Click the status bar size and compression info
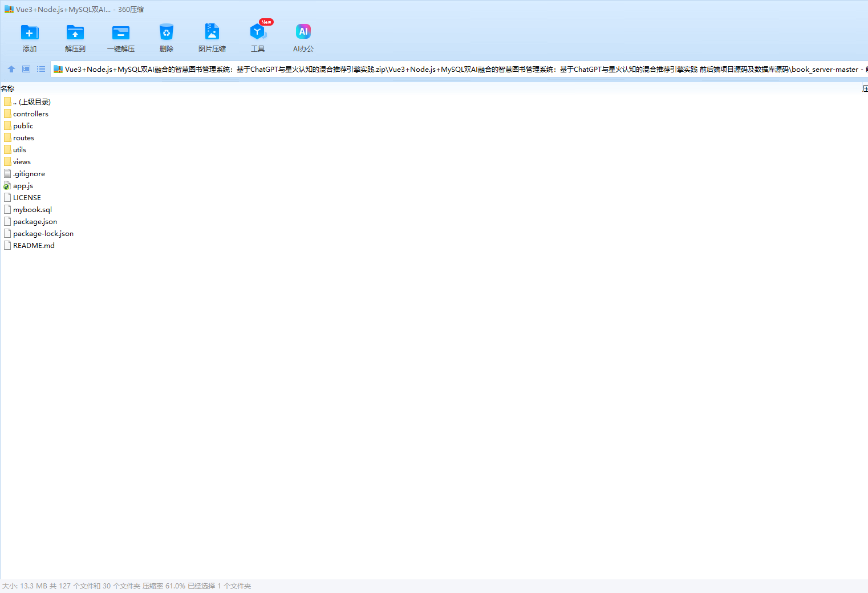Screen dimensions: 868x593 point(127,586)
